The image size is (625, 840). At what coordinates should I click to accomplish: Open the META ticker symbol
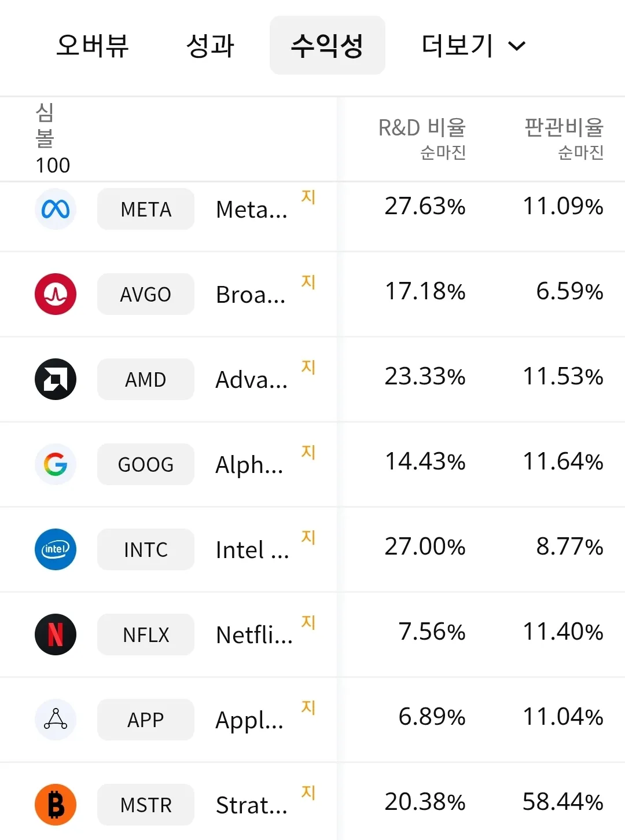[x=146, y=209]
